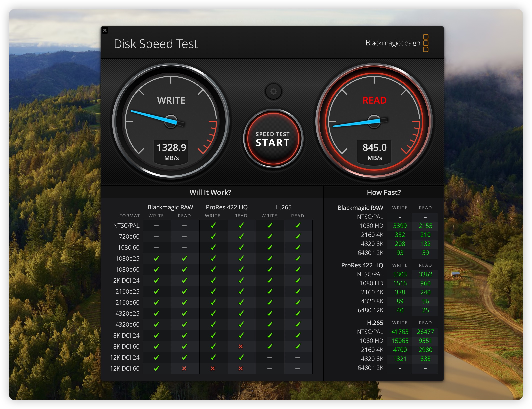Click the dash for 12K DCI 24 H.265 write
The image size is (532, 409).
coord(270,357)
